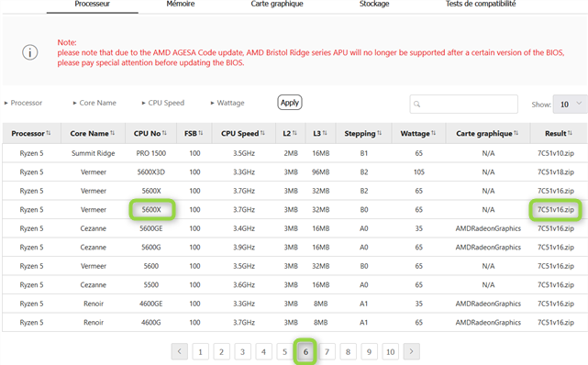
Task: Go to page 8
Action: pos(348,352)
